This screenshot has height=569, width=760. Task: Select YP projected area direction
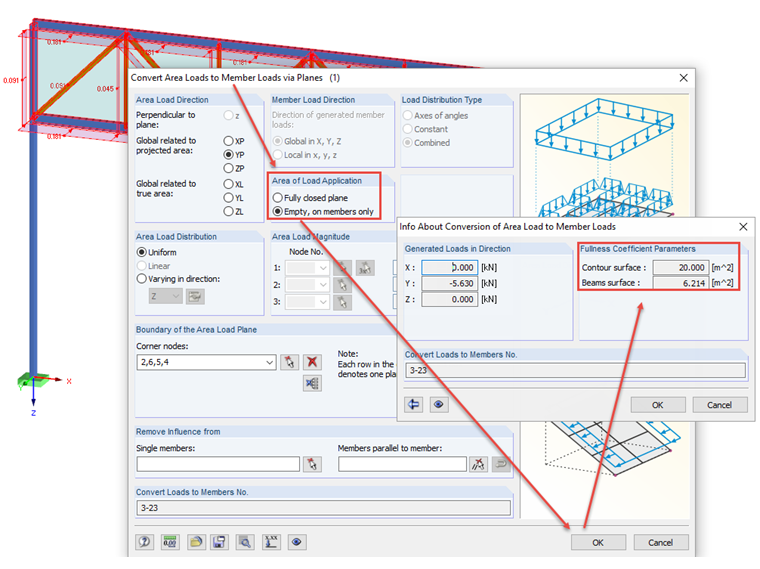click(x=228, y=155)
